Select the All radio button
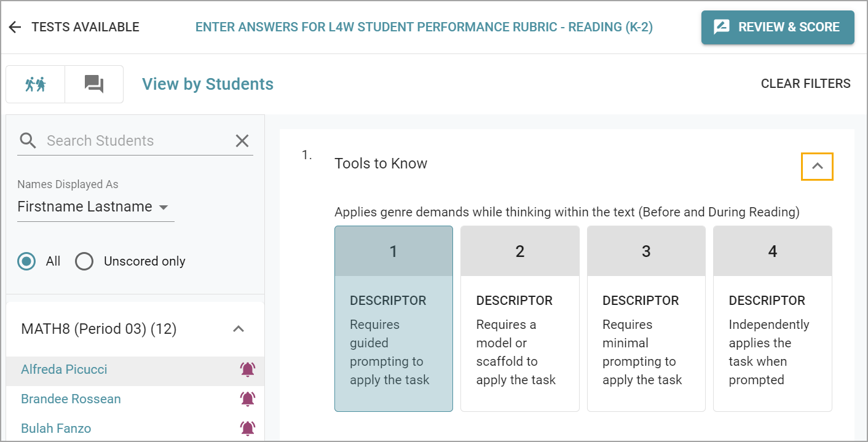The width and height of the screenshot is (868, 442). tap(26, 261)
